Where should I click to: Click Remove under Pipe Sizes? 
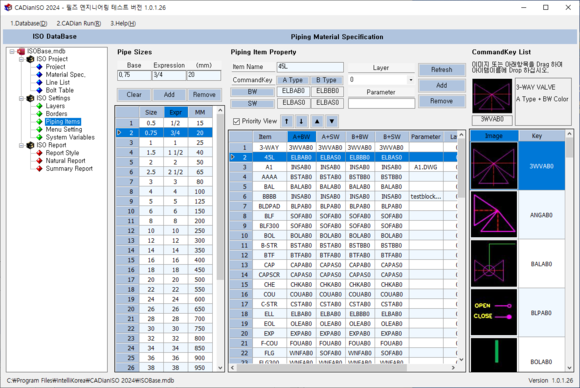coord(204,95)
